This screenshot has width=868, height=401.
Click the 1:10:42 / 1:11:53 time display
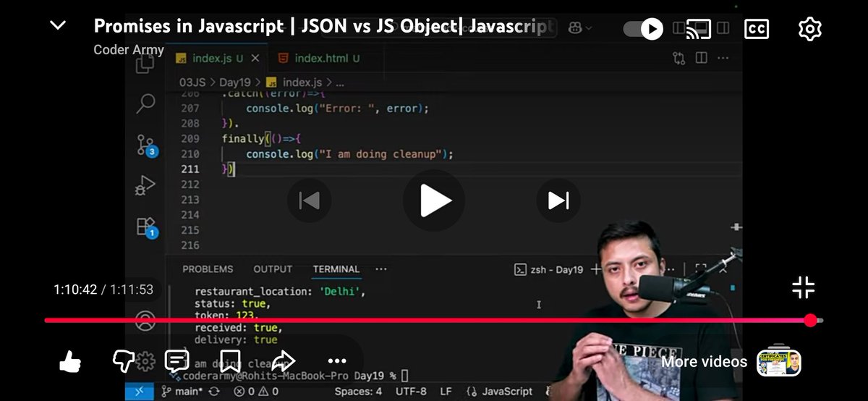[103, 290]
